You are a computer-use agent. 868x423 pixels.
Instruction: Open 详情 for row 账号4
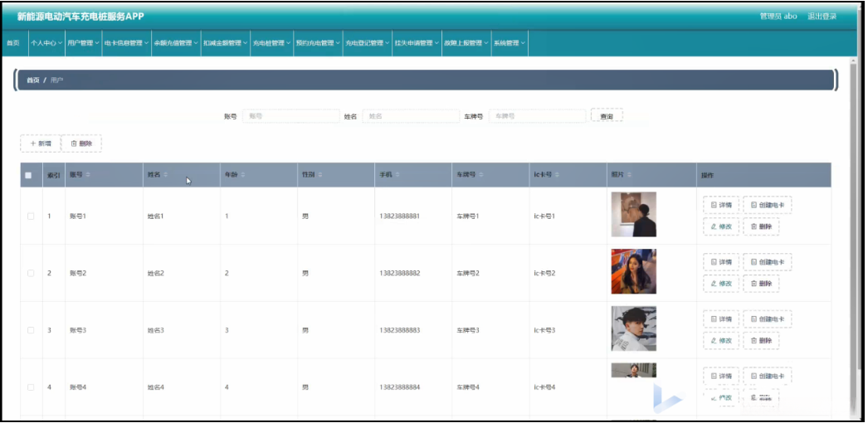point(721,376)
